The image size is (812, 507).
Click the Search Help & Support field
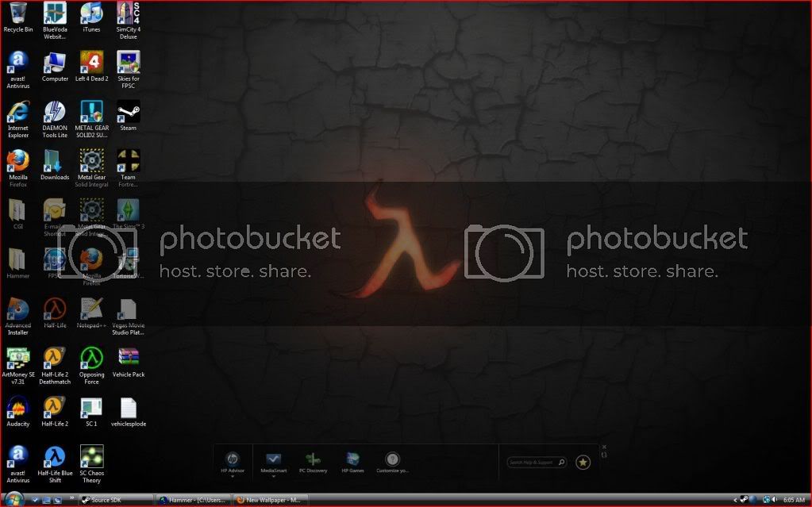click(537, 462)
